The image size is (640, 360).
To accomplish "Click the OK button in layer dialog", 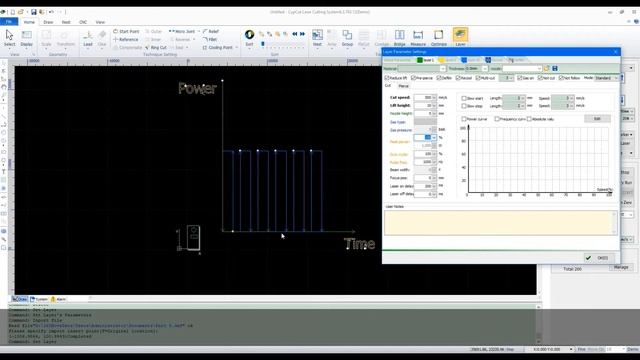I will pos(598,258).
